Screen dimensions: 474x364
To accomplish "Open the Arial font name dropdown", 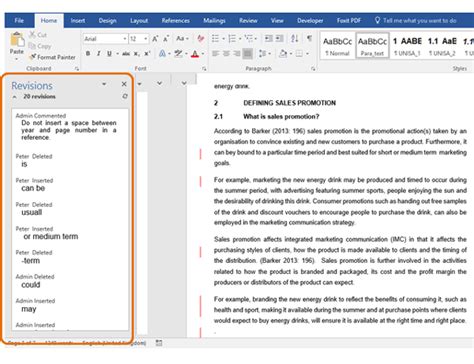I will (125, 39).
